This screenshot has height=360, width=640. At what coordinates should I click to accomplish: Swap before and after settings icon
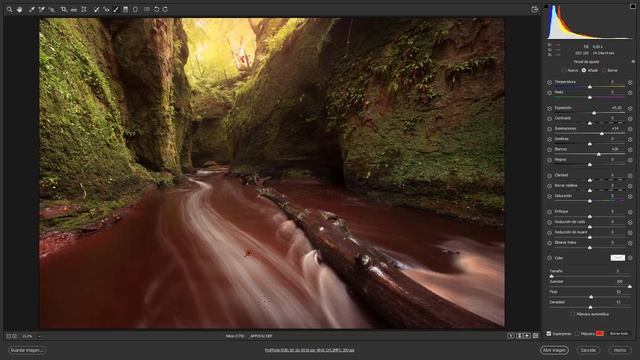[520, 336]
